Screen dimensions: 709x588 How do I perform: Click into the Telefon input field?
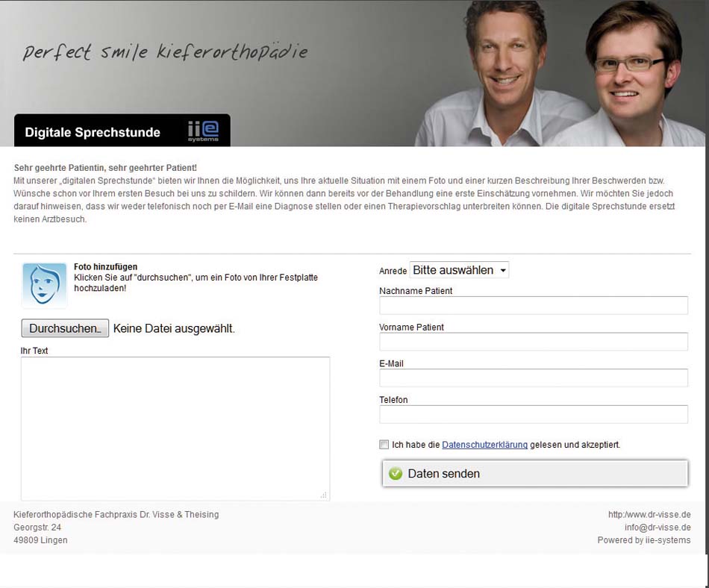tap(534, 414)
